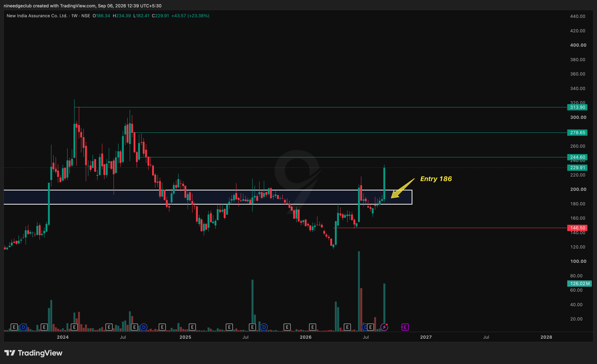
Task: Click the 2028 label on time axis
Action: (x=546, y=337)
